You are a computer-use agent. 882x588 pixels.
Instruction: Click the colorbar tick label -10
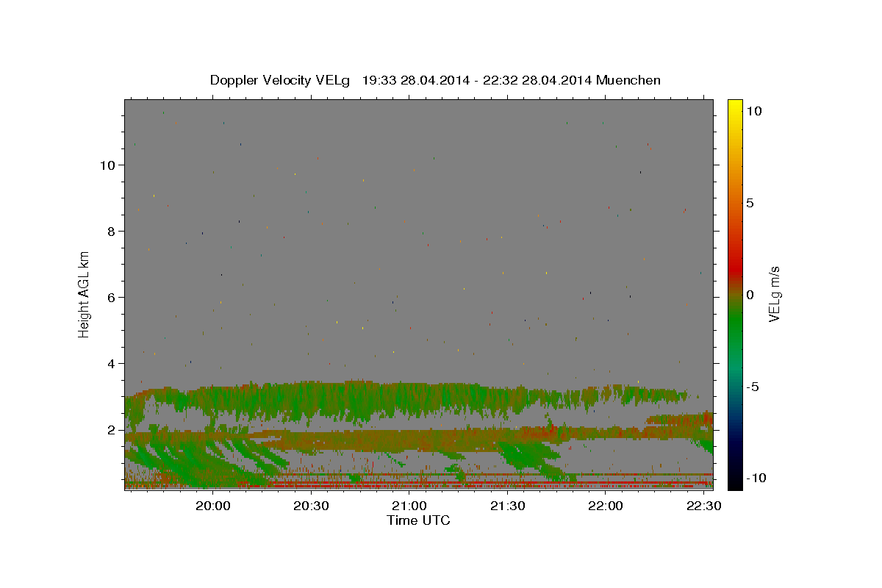tap(756, 478)
